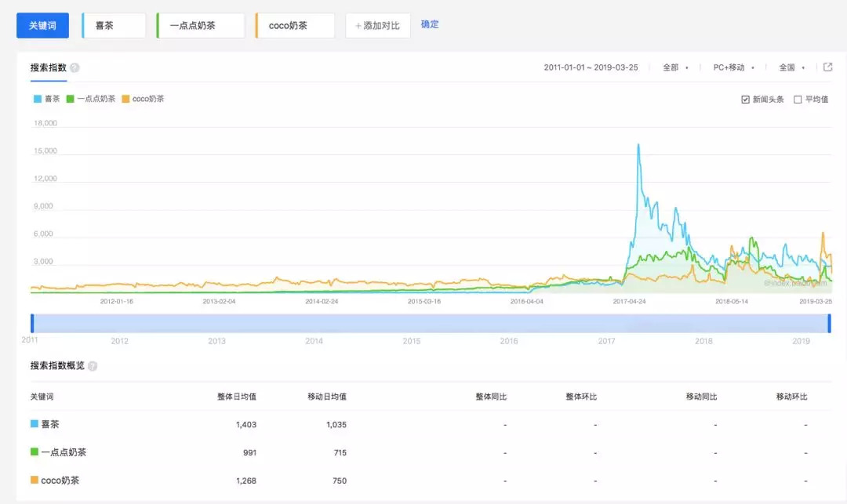Viewport: 847px width, 504px height.
Task: Click help icon beside 搜索指数概览
Action: (x=93, y=366)
